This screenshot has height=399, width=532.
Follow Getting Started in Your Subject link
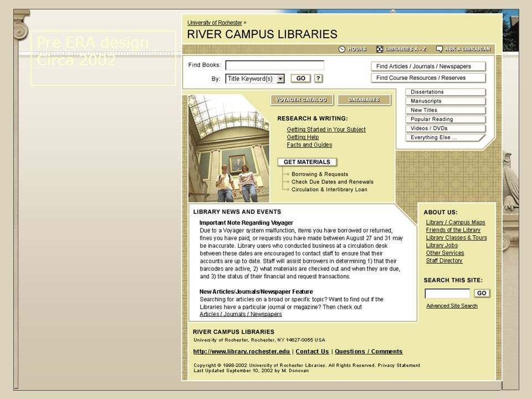pyautogui.click(x=326, y=129)
